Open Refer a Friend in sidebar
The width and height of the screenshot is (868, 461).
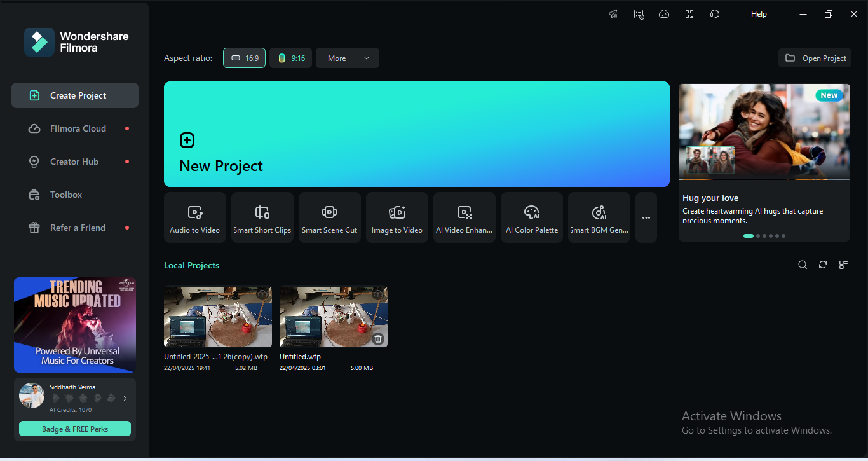[75, 228]
